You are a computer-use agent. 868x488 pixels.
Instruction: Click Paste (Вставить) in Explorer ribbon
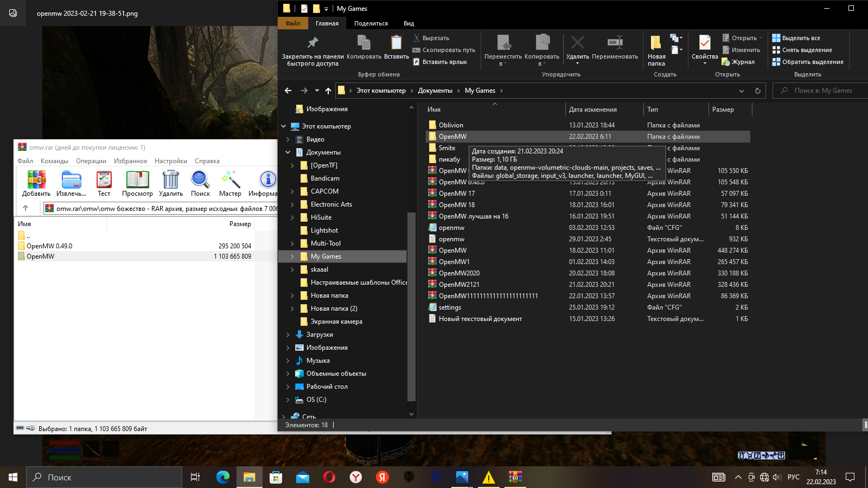pos(397,47)
